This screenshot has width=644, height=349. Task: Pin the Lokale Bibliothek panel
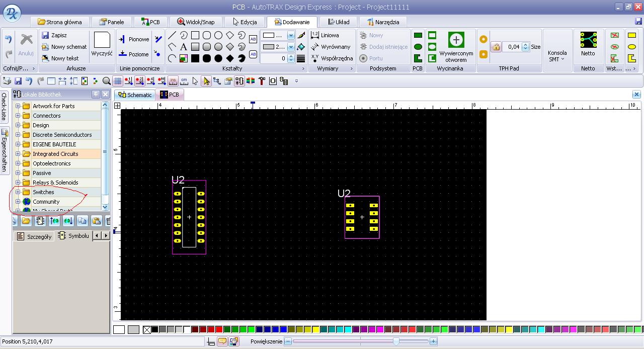tap(96, 95)
